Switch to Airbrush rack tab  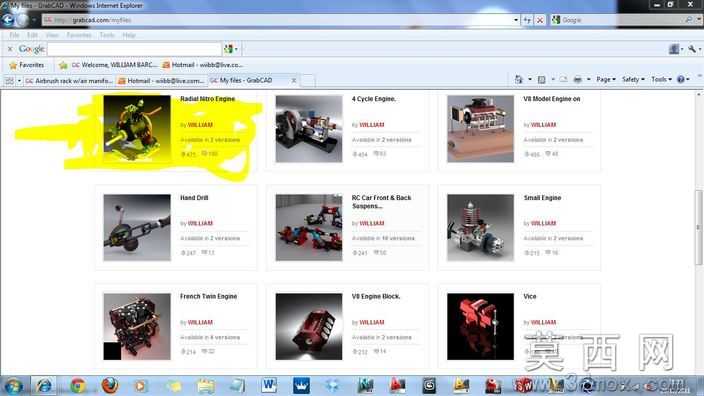point(69,81)
